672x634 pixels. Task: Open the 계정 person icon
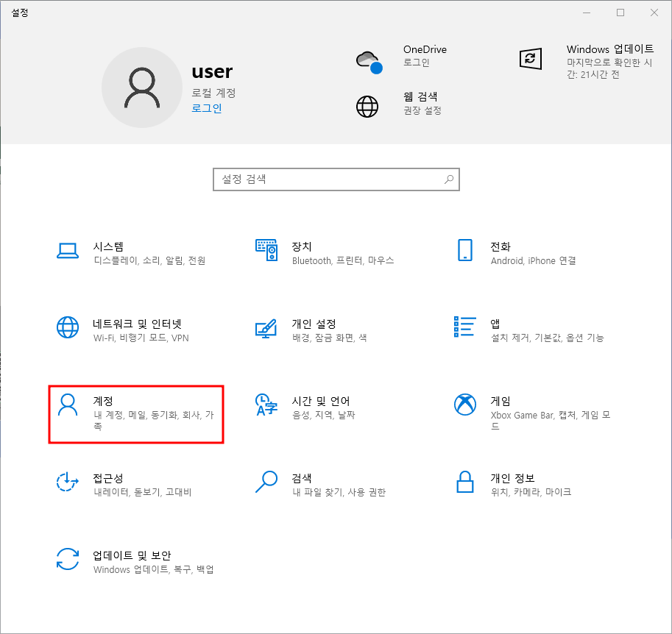point(68,405)
